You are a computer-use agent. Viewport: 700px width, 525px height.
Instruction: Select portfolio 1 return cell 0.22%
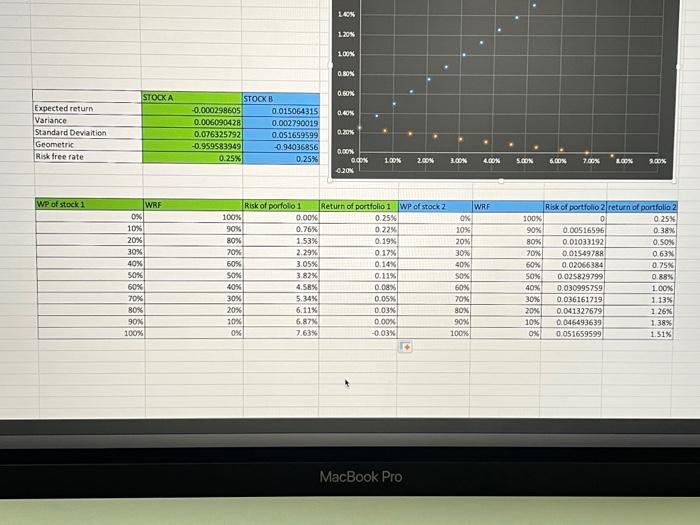[358, 230]
